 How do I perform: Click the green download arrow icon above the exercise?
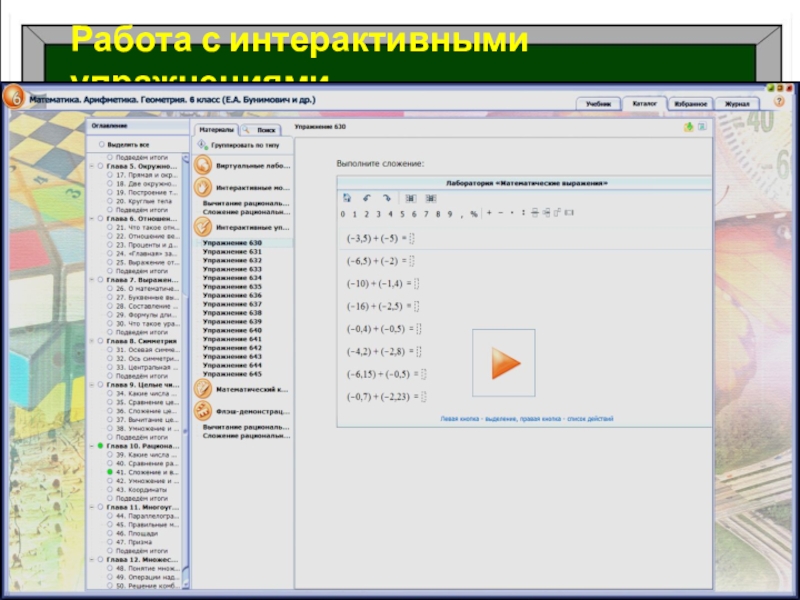[x=689, y=127]
